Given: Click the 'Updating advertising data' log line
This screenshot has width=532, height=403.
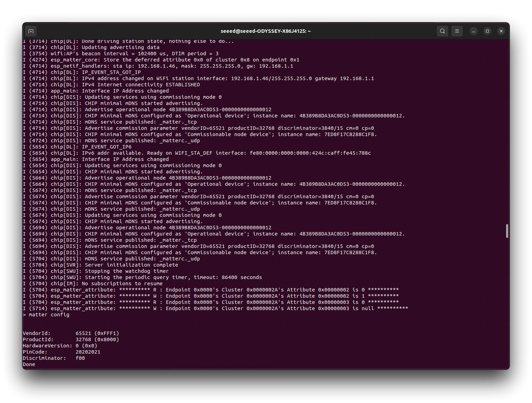Looking at the screenshot, I should [x=91, y=47].
